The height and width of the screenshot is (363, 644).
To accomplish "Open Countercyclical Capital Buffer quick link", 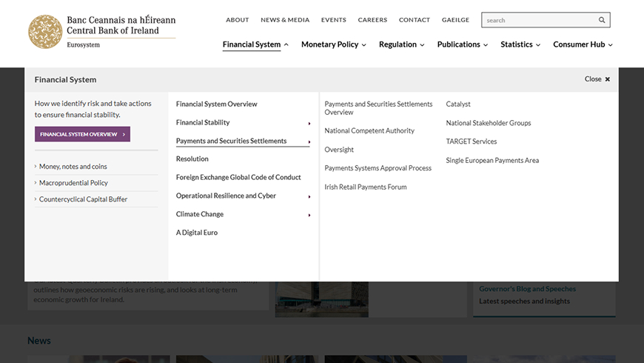I will coord(83,199).
